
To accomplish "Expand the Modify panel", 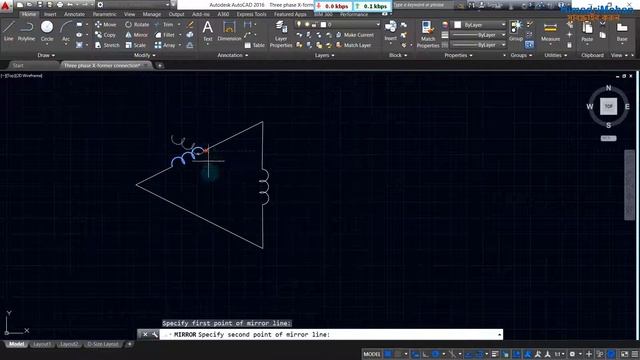I will tap(145, 56).
